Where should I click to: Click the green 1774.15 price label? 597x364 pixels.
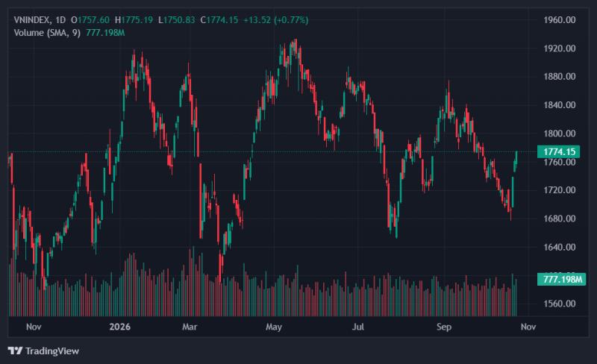tap(558, 151)
